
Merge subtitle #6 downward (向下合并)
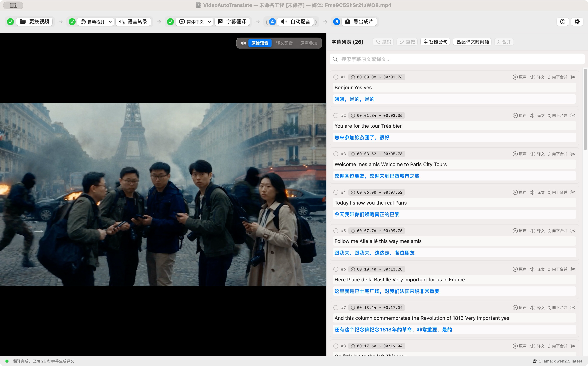click(557, 269)
